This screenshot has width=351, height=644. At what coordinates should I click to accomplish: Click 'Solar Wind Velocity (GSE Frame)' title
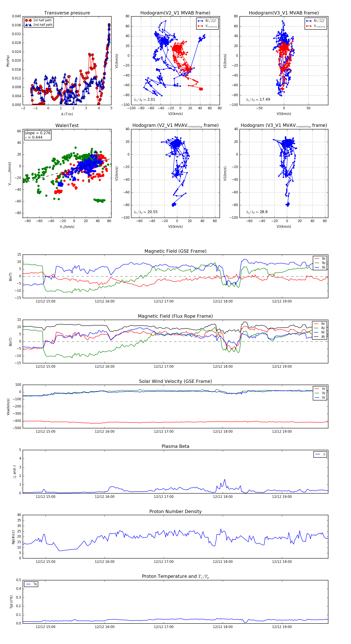tap(175, 381)
